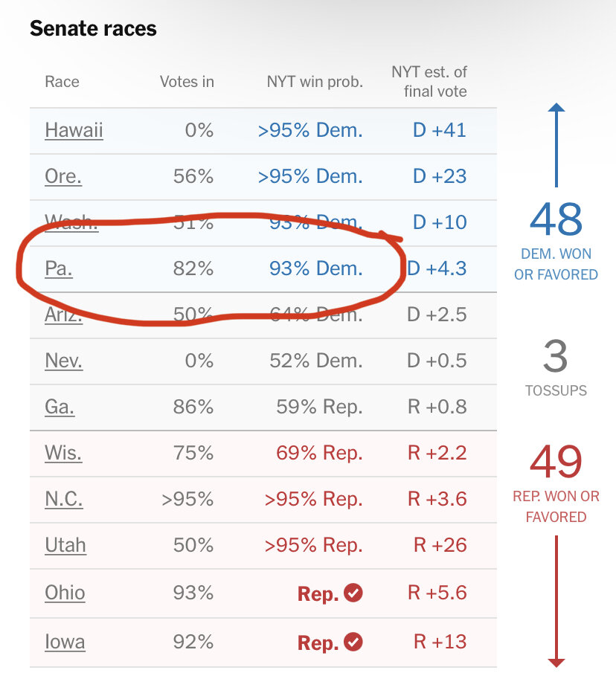Click the "Votes in" column header
The image size is (616, 699).
click(187, 82)
